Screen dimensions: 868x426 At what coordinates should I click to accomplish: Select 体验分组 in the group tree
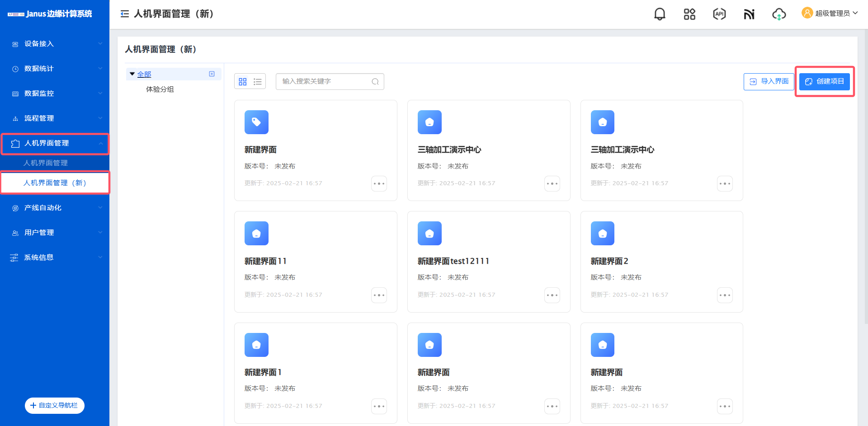click(x=160, y=89)
